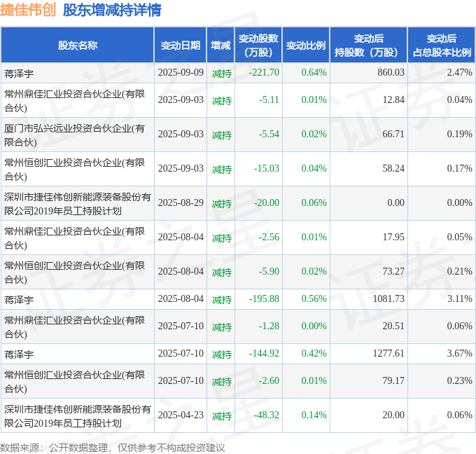Click the ratio 0.64%

coord(314,72)
